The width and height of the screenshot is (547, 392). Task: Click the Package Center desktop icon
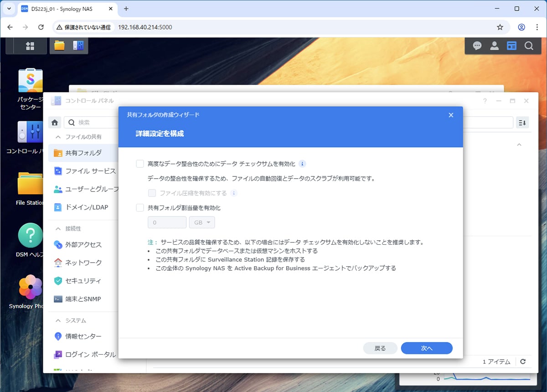(x=30, y=81)
